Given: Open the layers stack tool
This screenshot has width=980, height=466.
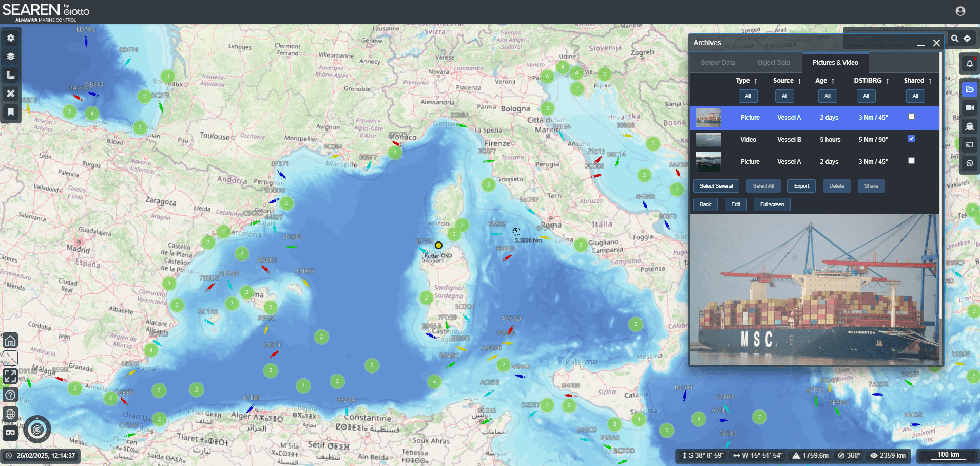Looking at the screenshot, I should tap(11, 57).
